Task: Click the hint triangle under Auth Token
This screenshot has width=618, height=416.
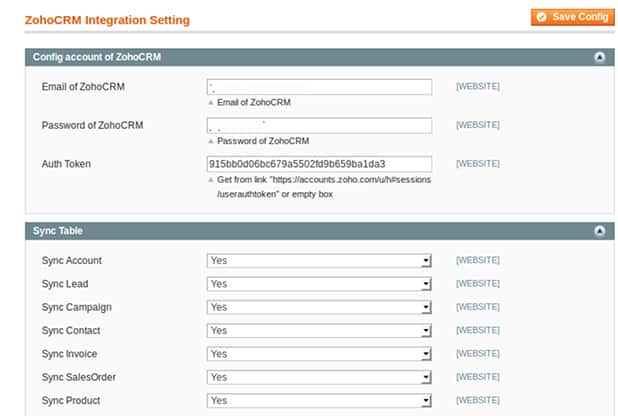Action: point(210,180)
